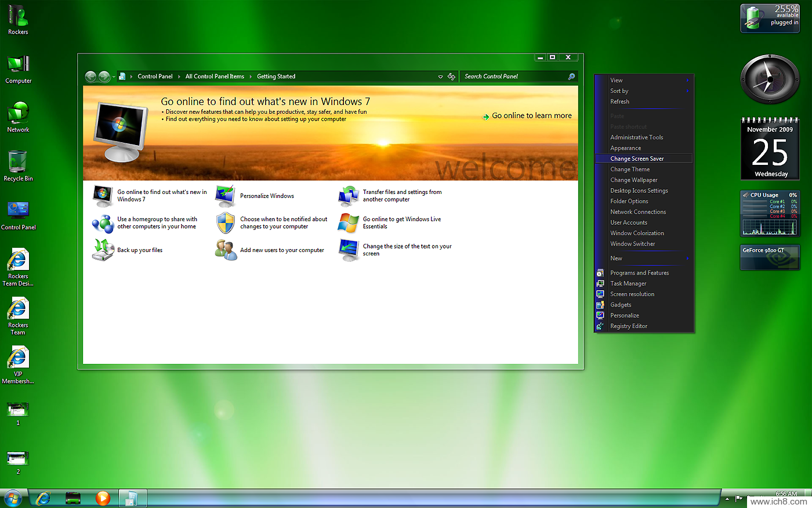
Task: Open the Recycle Bin icon
Action: click(18, 166)
